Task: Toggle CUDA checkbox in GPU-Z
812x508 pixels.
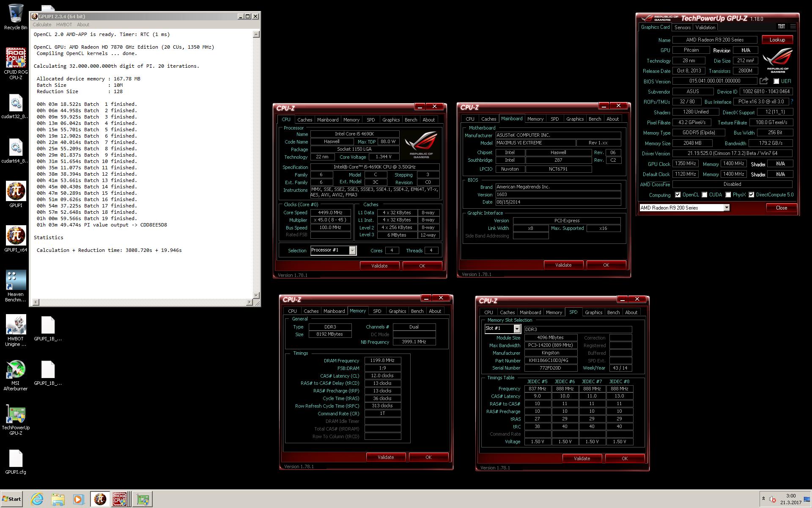Action: (x=705, y=195)
